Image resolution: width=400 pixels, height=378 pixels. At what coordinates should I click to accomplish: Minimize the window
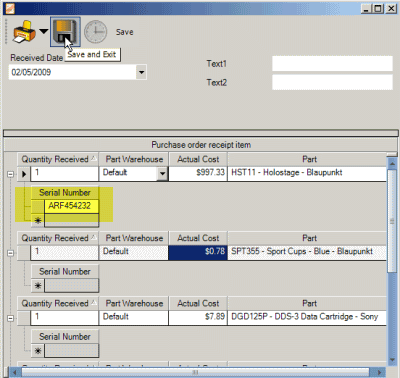tap(366, 8)
